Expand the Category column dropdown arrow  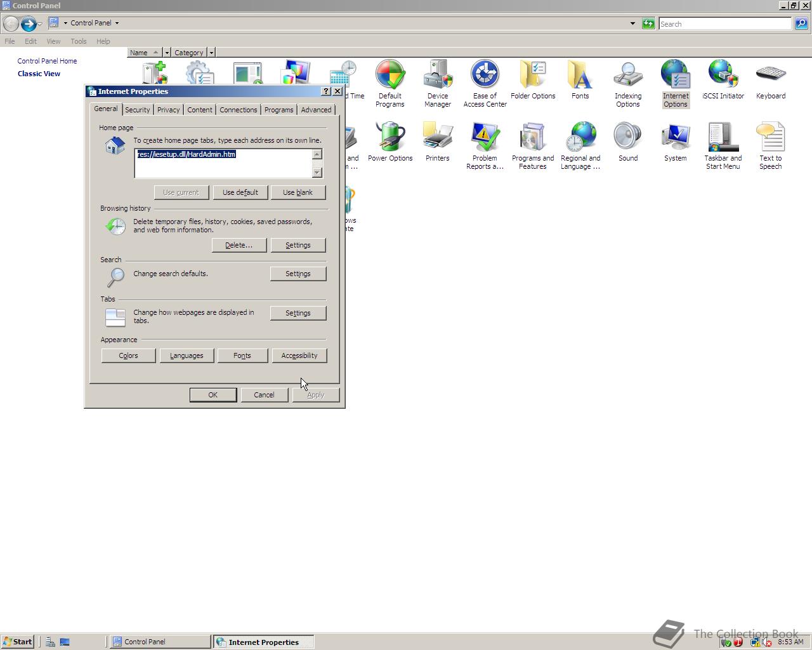pyautogui.click(x=211, y=53)
